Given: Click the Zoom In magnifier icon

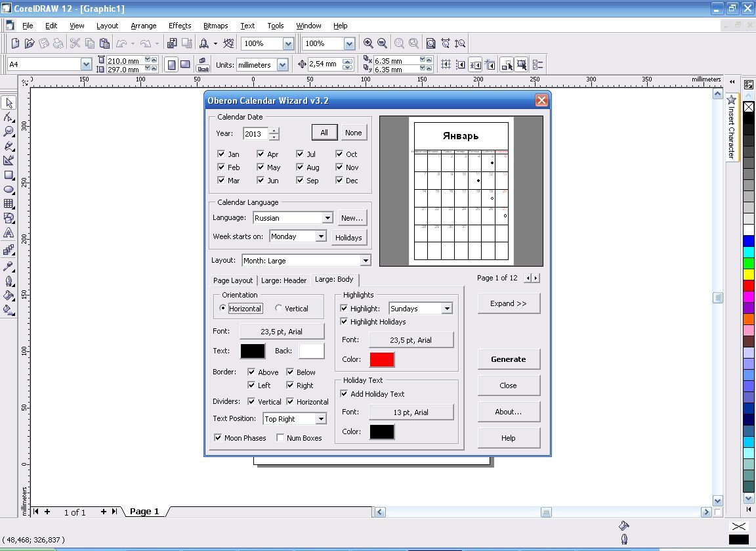Looking at the screenshot, I should click(368, 43).
